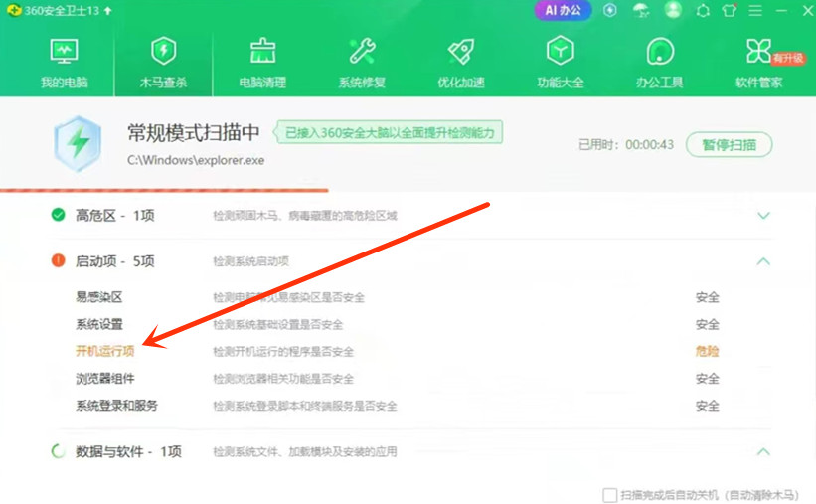Minimize the 360 window
816x504 pixels.
coord(781,10)
